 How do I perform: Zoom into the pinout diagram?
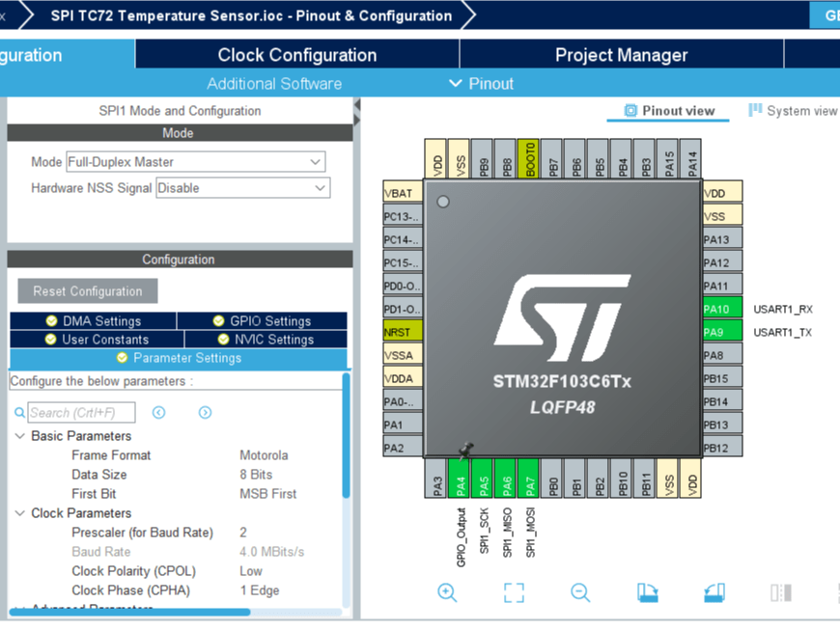447,591
